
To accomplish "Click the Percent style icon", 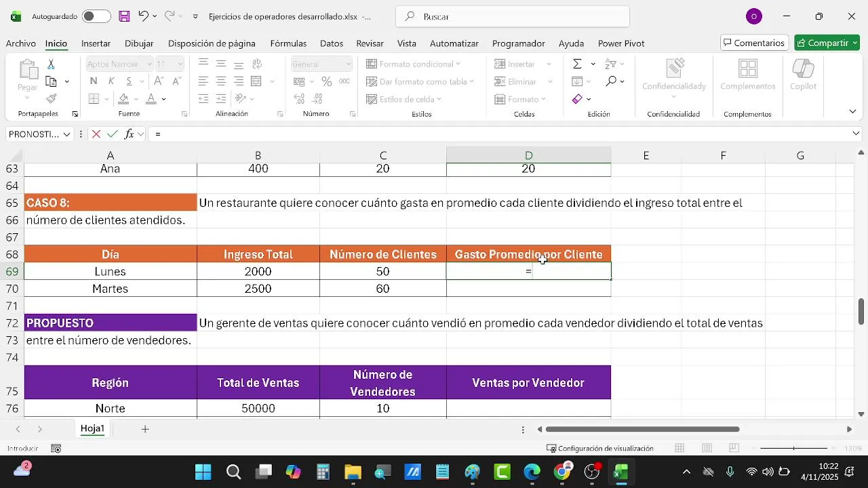I will coord(327,81).
